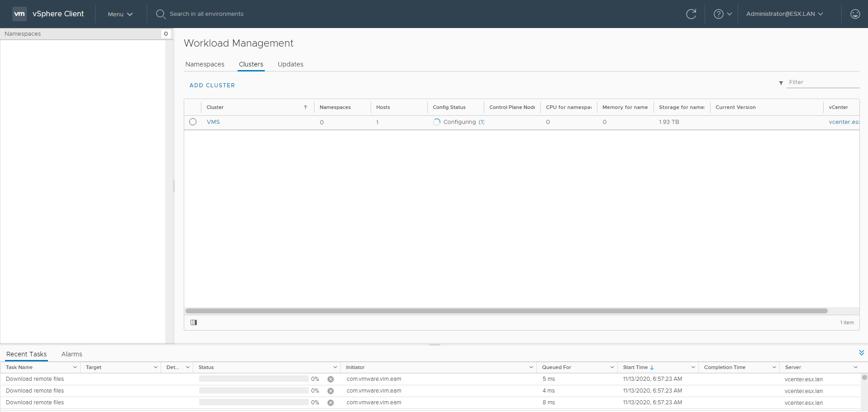Click the smiley feedback icon
Screen dimensions: 868x412
point(855,14)
